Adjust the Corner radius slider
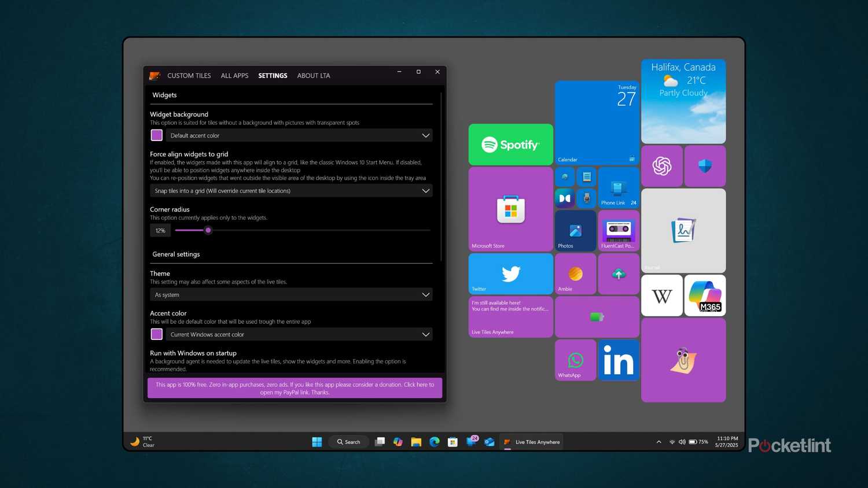 tap(208, 230)
